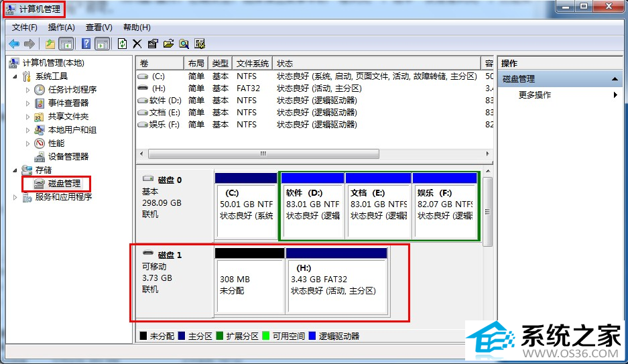Screen dimensions: 628x364
Task: Click the horizontal scrollbar left arrow
Action: pyautogui.click(x=141, y=154)
